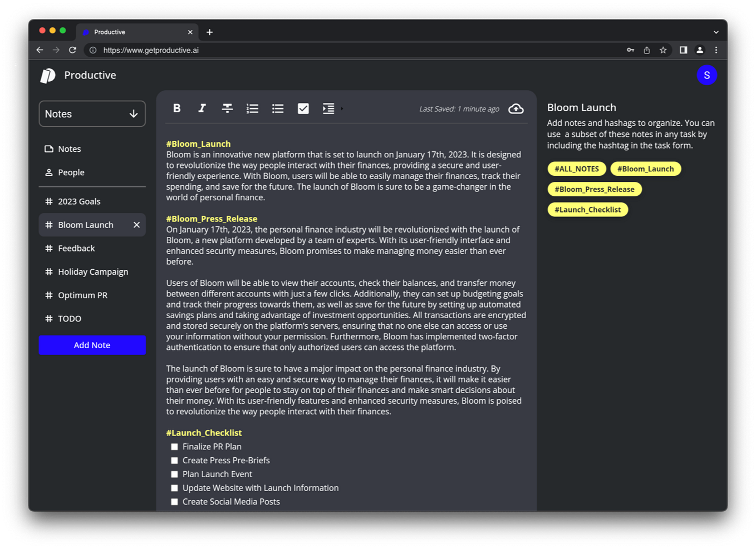756x549 pixels.
Task: Open the Notes dropdown selector
Action: coord(92,113)
